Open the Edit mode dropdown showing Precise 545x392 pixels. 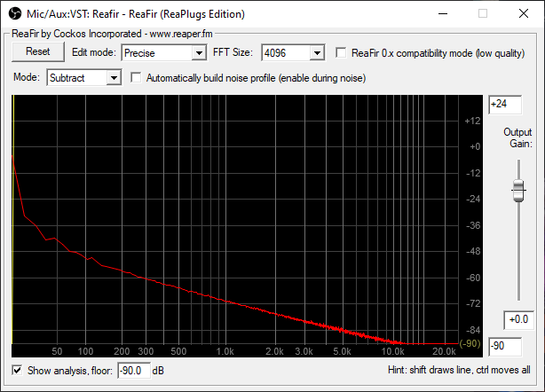(164, 53)
